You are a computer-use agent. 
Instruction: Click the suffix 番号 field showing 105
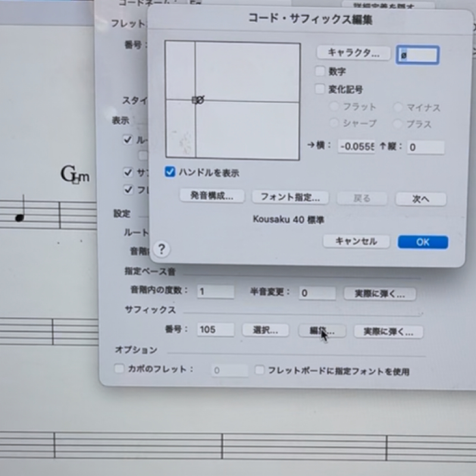215,330
